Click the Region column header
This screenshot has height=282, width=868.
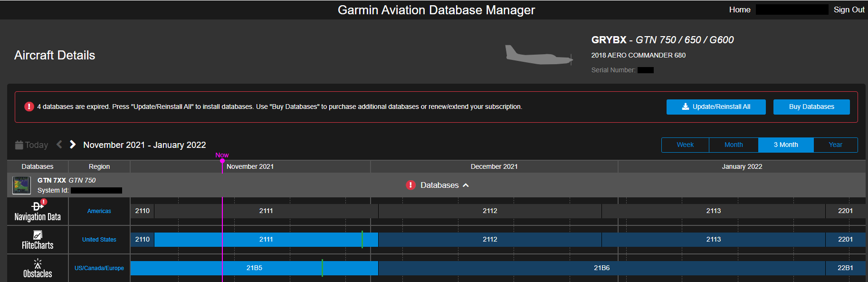(x=99, y=166)
